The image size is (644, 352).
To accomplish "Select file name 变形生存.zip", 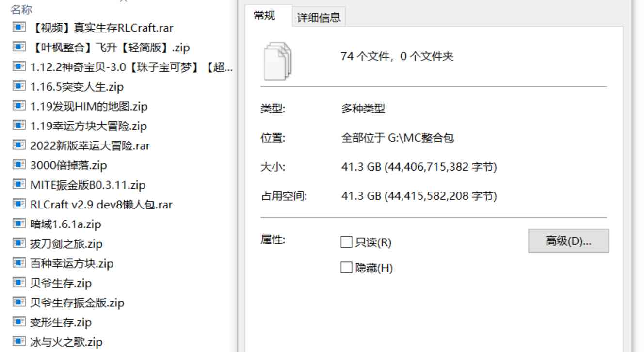I will coord(61,322).
